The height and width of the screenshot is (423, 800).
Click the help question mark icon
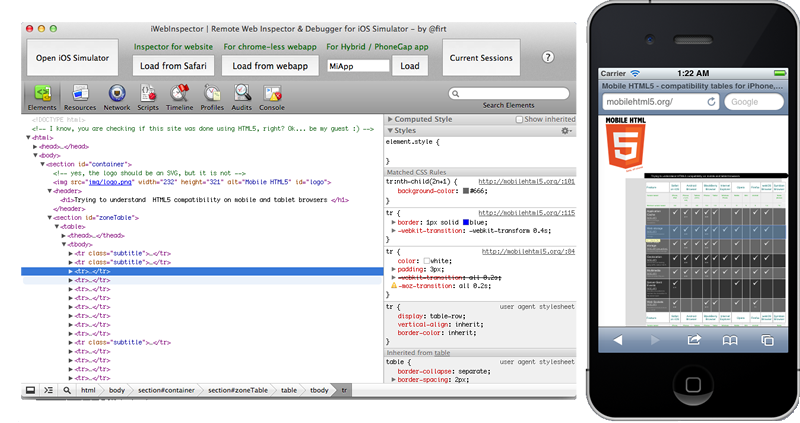pos(548,57)
